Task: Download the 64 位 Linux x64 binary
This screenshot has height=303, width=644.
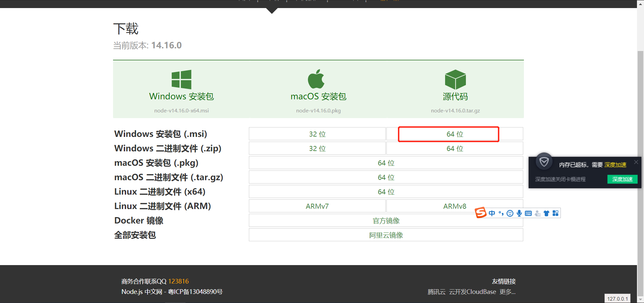Action: coord(386,192)
